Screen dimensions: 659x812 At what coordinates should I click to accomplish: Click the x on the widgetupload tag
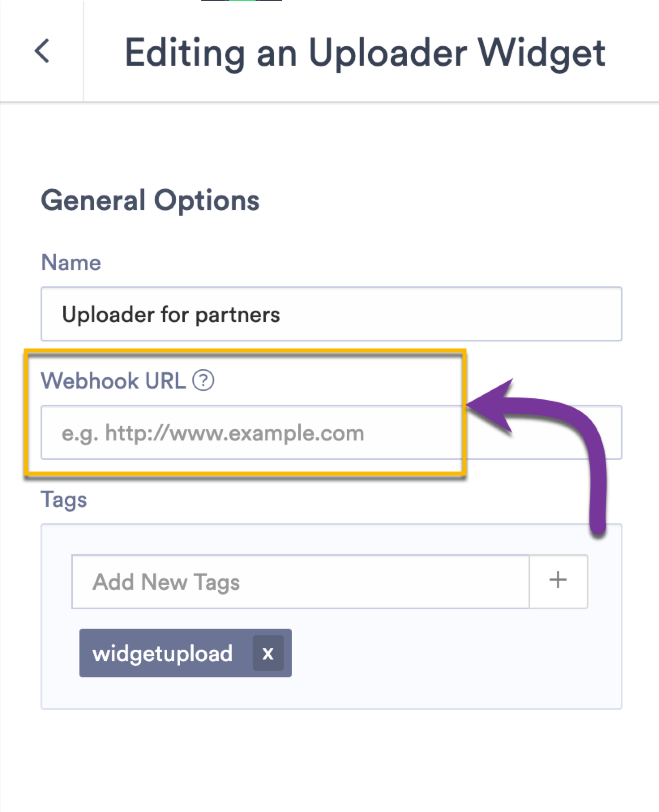click(x=267, y=653)
